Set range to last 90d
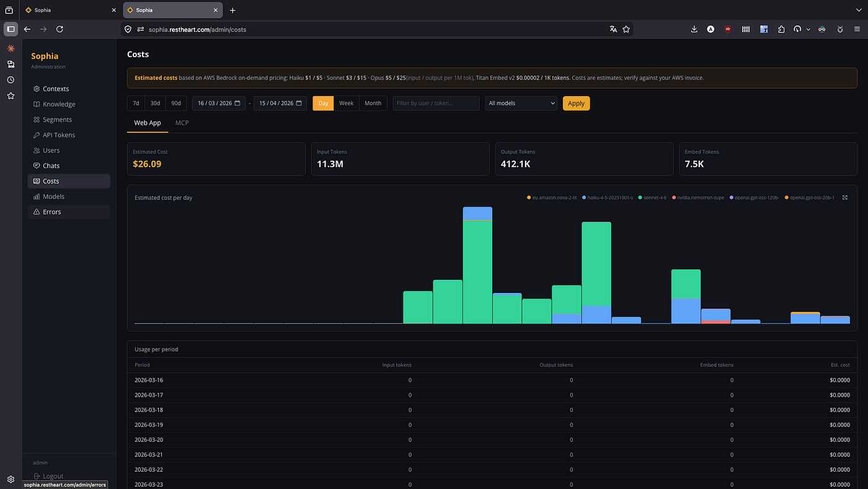The width and height of the screenshot is (868, 489). click(x=176, y=103)
